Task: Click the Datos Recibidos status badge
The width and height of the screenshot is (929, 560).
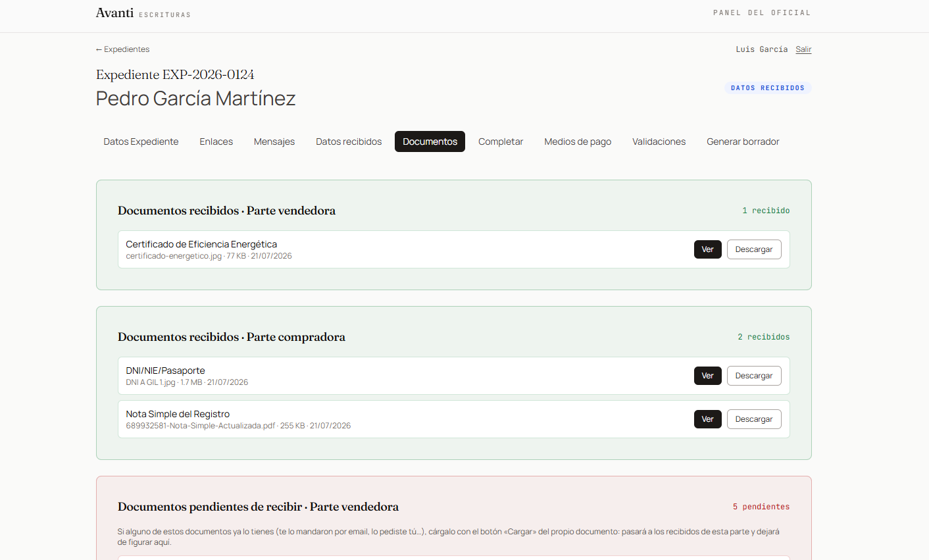Action: pyautogui.click(x=768, y=88)
